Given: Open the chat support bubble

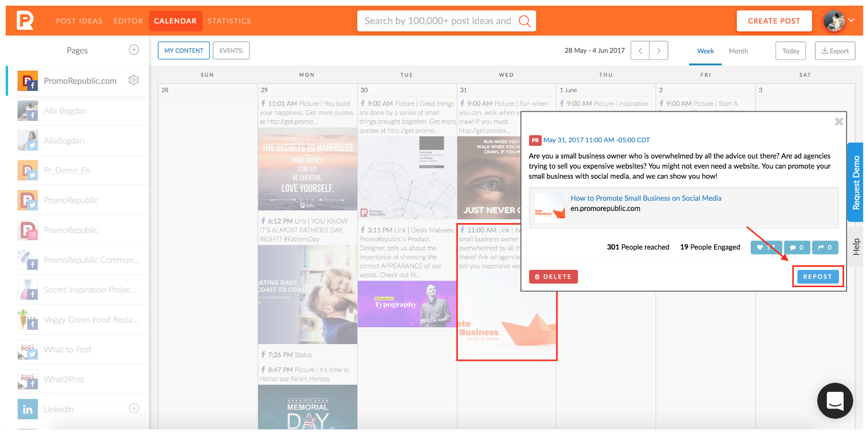Looking at the screenshot, I should pos(835,400).
